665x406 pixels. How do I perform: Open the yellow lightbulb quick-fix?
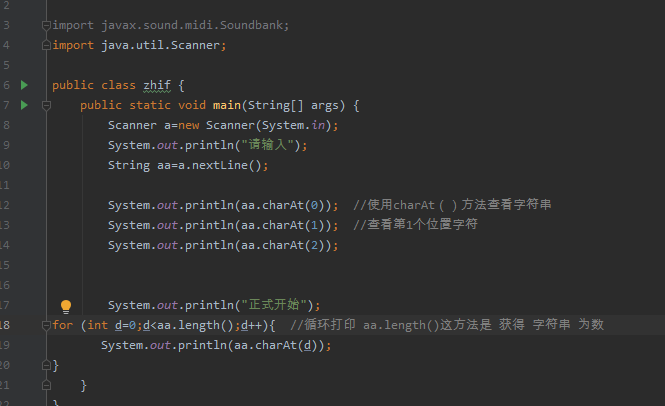tap(66, 306)
